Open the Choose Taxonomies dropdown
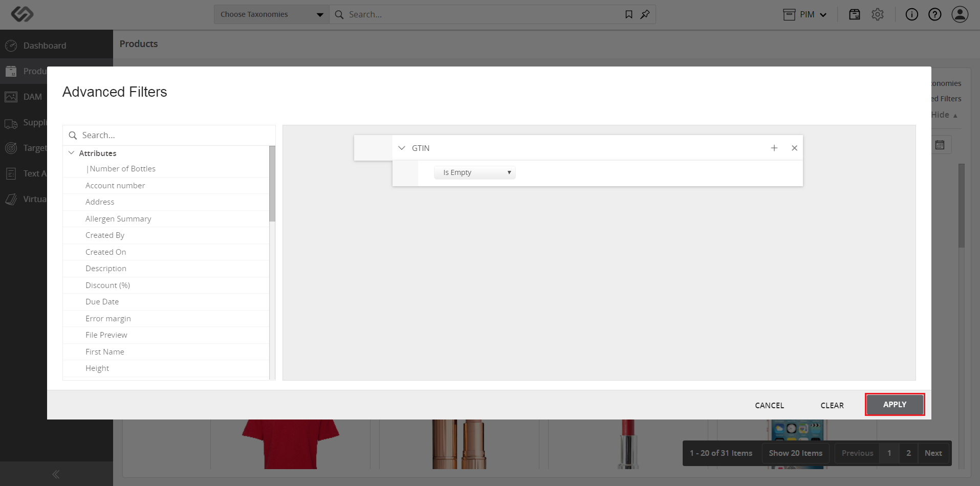Screen dimensions: 980x486 (x=272, y=14)
